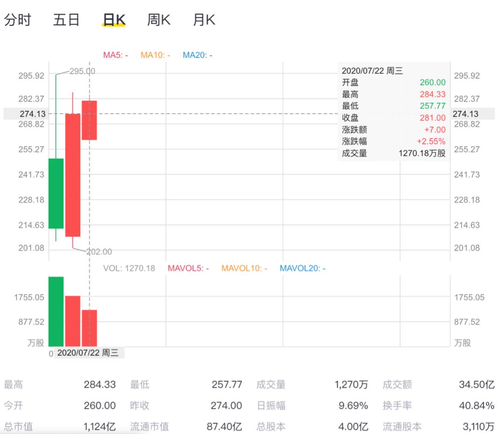Click the right axis 201.08 label
The height and width of the screenshot is (434, 504).
click(x=467, y=248)
